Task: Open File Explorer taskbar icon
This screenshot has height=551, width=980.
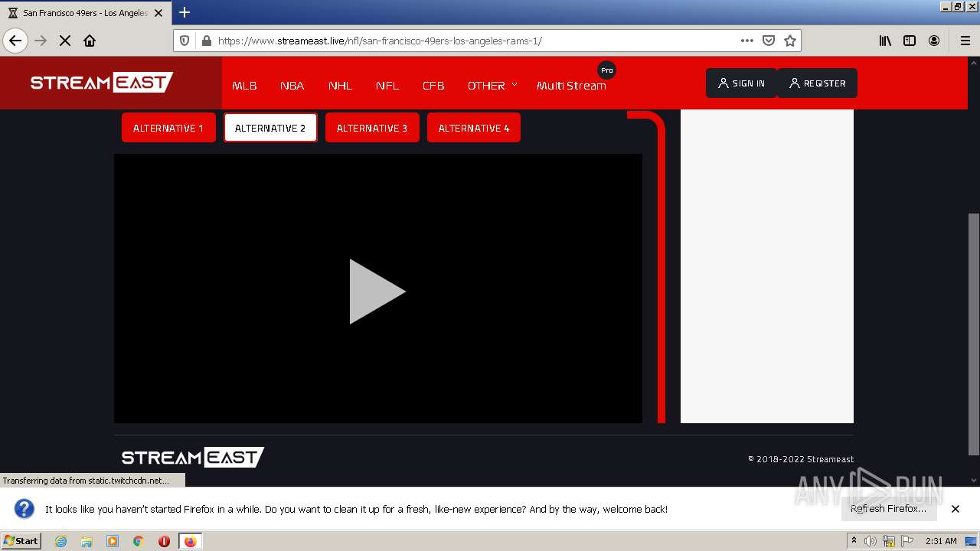Action: coord(87,541)
